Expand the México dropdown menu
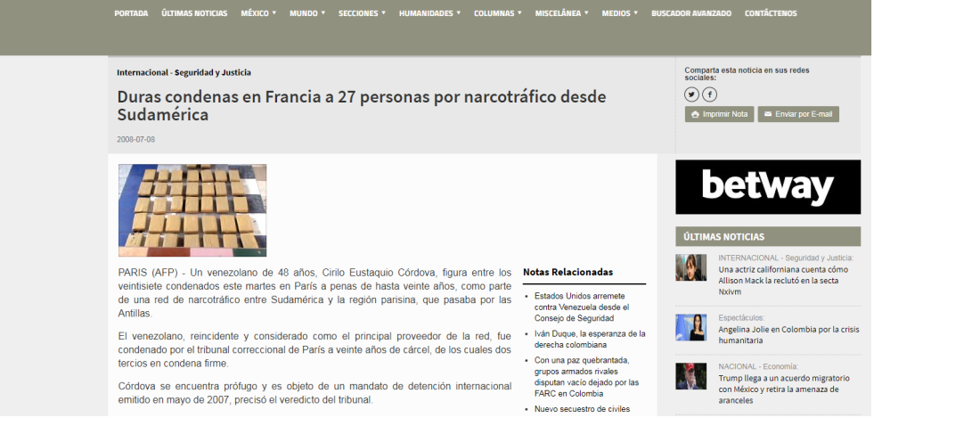The height and width of the screenshot is (426, 980). tap(258, 13)
